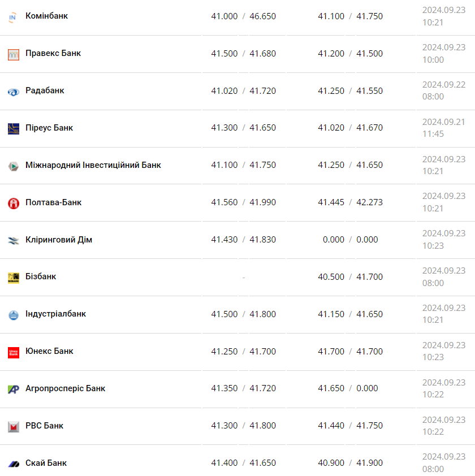Click the Піреус Банк logo icon
This screenshot has height=476, width=475.
tap(14, 129)
